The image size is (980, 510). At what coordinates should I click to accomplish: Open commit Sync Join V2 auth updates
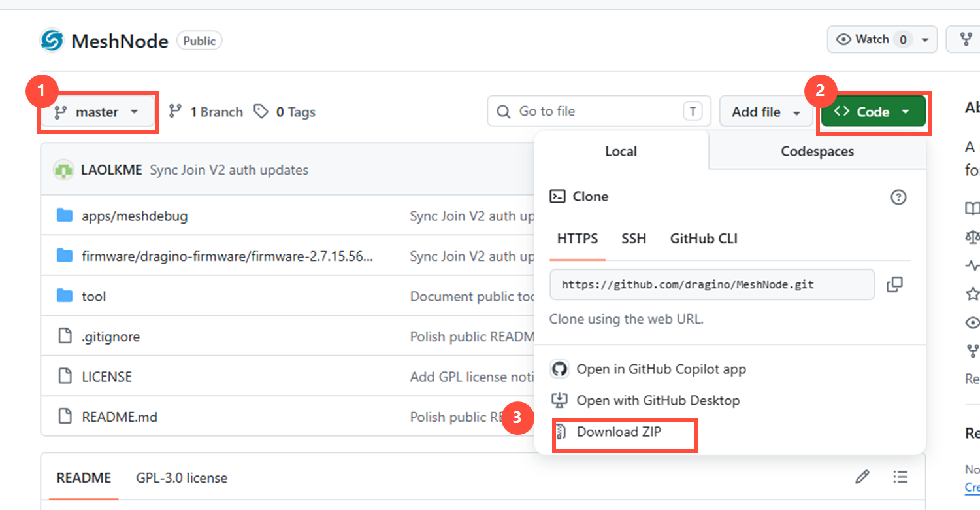point(229,170)
